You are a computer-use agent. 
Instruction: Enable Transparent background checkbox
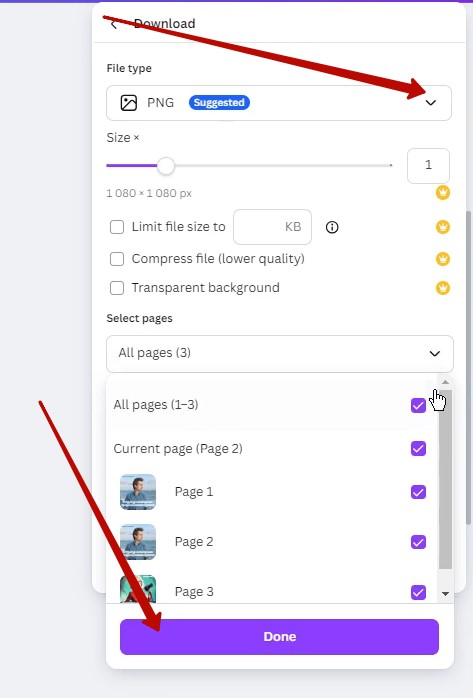[117, 288]
